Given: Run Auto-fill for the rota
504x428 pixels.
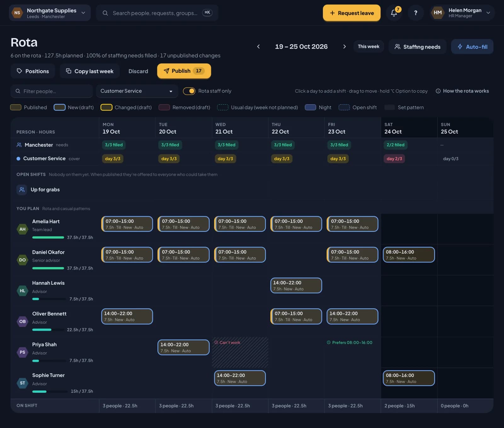Looking at the screenshot, I should [x=472, y=47].
